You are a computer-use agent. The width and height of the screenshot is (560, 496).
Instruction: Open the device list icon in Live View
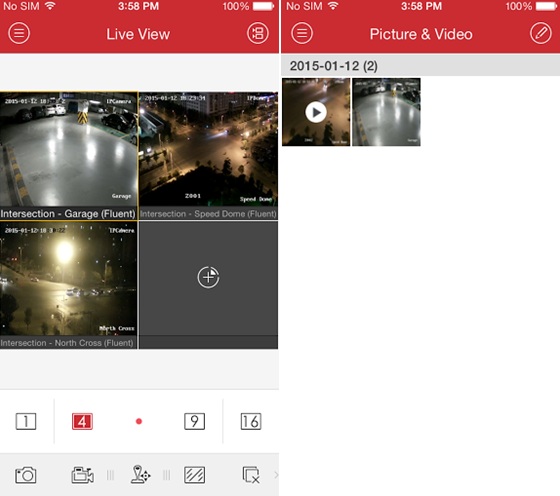tap(258, 33)
